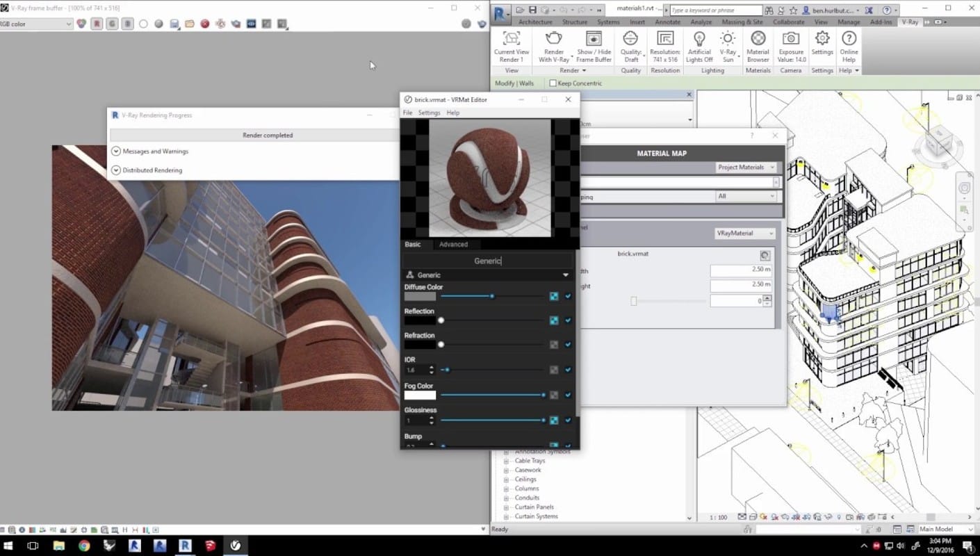
Task: Click the white Fog Color swatch
Action: [420, 395]
